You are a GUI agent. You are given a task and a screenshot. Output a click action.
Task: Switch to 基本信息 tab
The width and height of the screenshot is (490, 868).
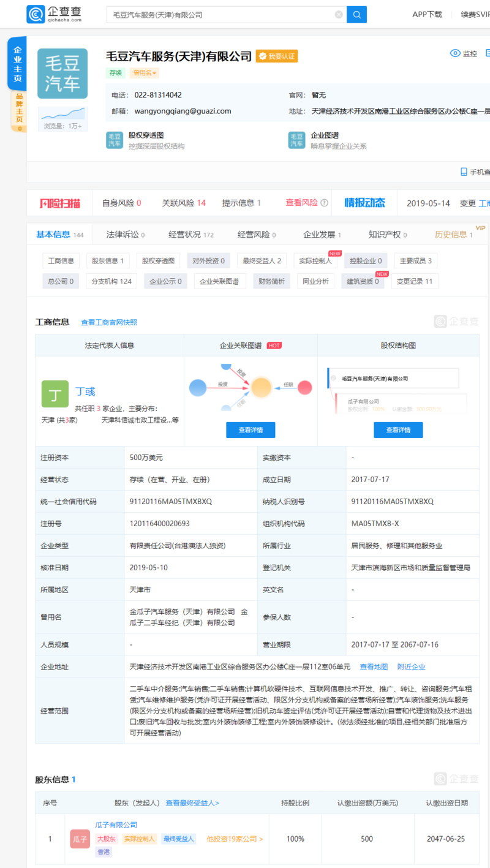click(x=59, y=234)
